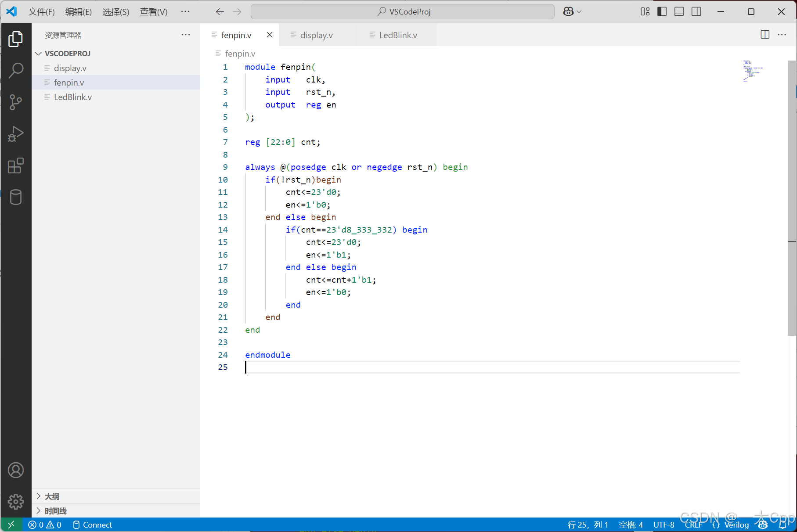The width and height of the screenshot is (797, 532).
Task: Place cursor on 'endmodule' at line 24
Action: (268, 355)
